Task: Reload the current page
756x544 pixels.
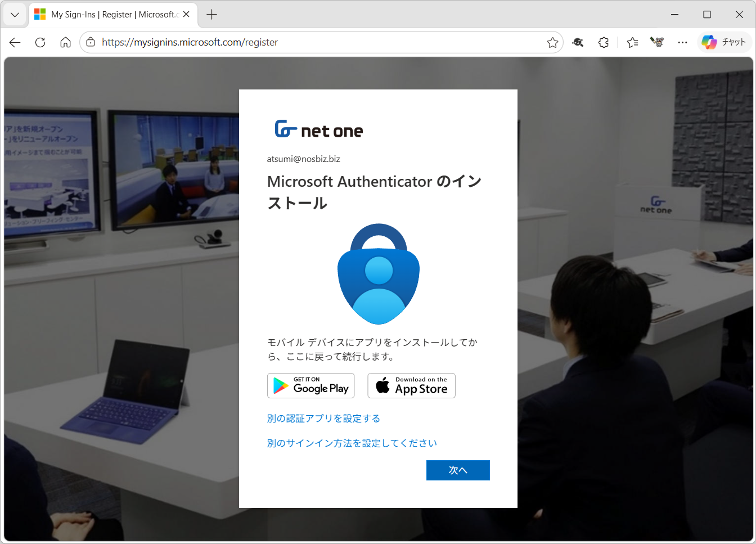Action: tap(40, 42)
